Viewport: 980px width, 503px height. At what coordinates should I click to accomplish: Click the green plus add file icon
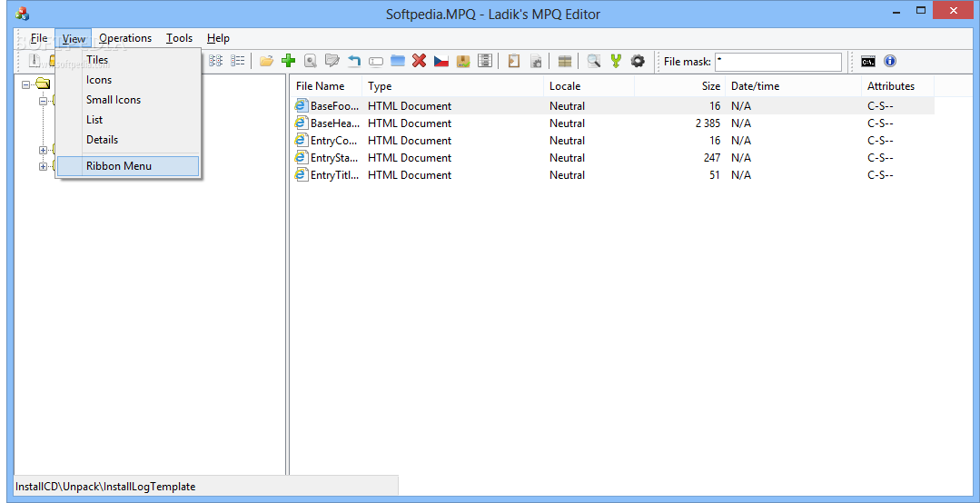288,61
